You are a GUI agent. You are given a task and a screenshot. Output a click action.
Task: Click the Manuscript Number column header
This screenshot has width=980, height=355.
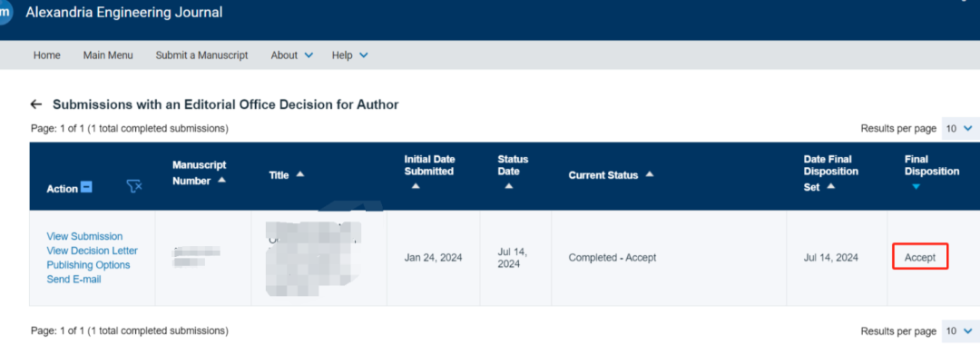(x=200, y=173)
